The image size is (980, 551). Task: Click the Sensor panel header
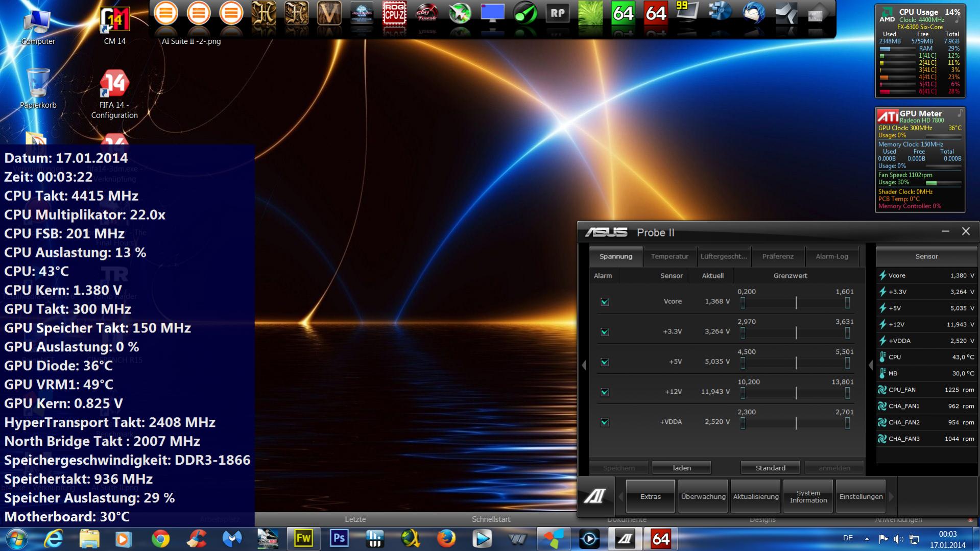pyautogui.click(x=926, y=256)
